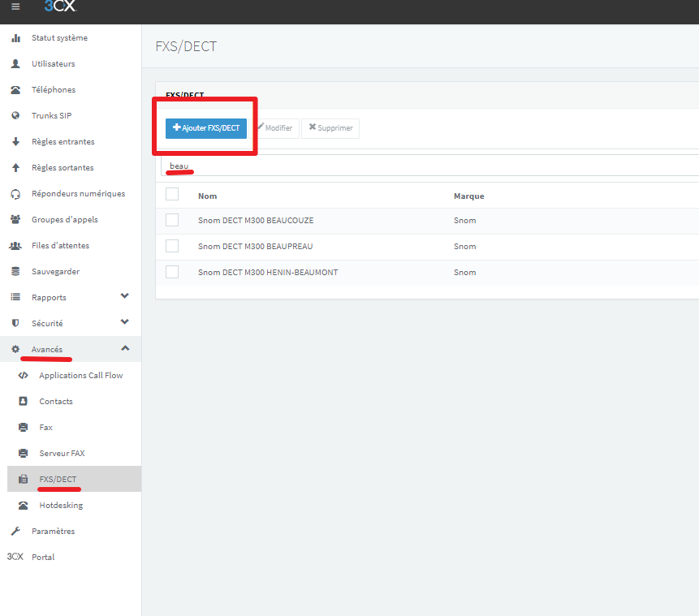The image size is (699, 616).
Task: Click Snom DECT M300 BEAUPREAU name
Action: (x=256, y=246)
